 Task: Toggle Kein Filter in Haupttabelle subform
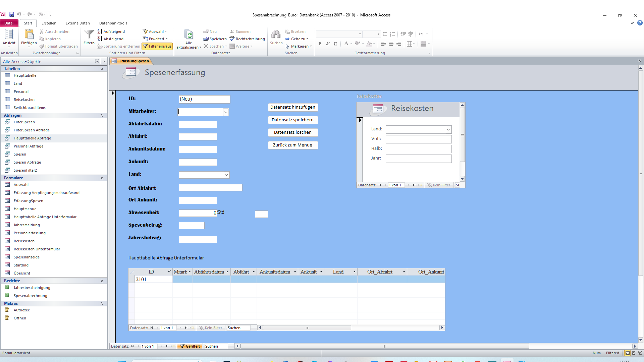(211, 328)
